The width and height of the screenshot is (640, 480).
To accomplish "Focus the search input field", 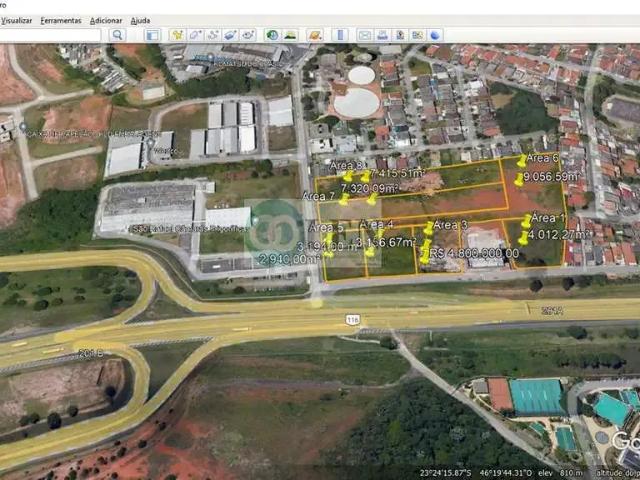I will coord(50,35).
